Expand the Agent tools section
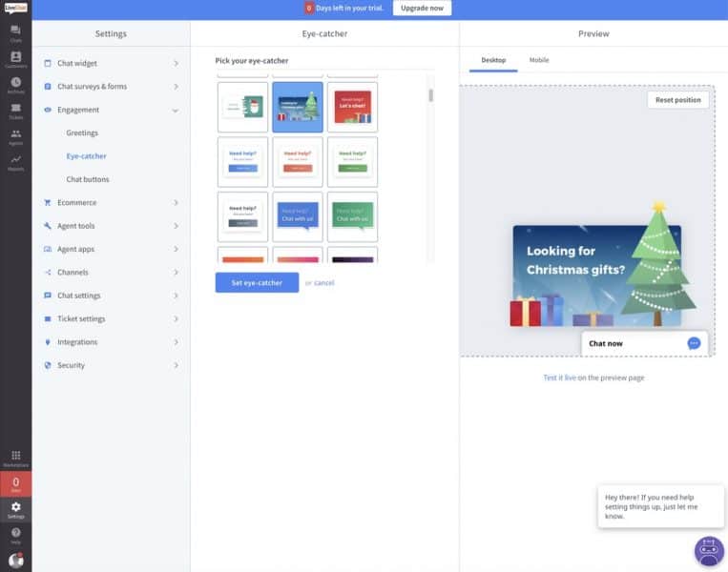 tap(111, 226)
